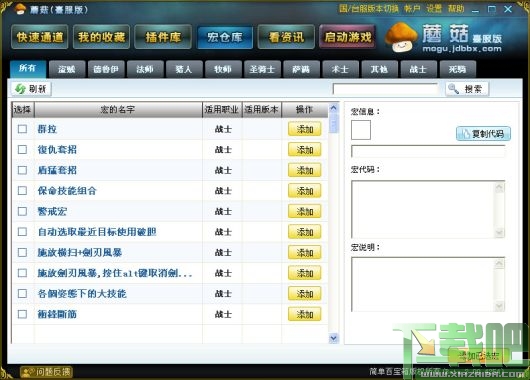This screenshot has width=530, height=380.
Task: Click the 启动游戏 launch game button
Action: pyautogui.click(x=348, y=37)
